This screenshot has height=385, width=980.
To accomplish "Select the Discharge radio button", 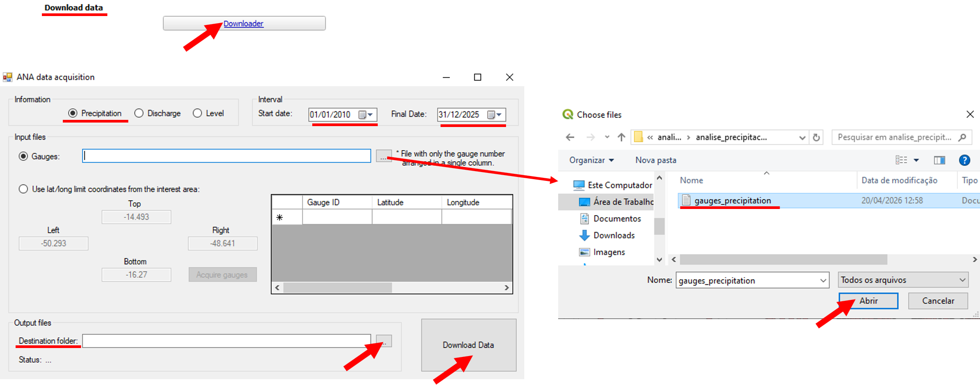I will click(139, 113).
